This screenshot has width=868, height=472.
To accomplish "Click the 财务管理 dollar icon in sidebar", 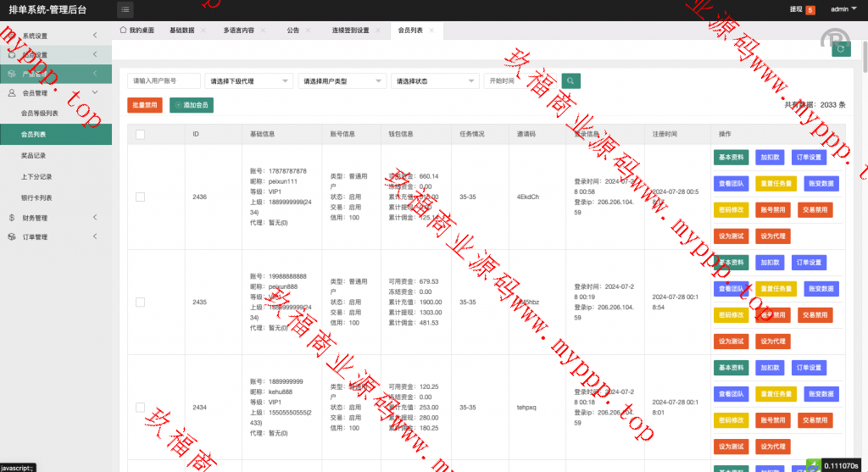I will tap(12, 218).
